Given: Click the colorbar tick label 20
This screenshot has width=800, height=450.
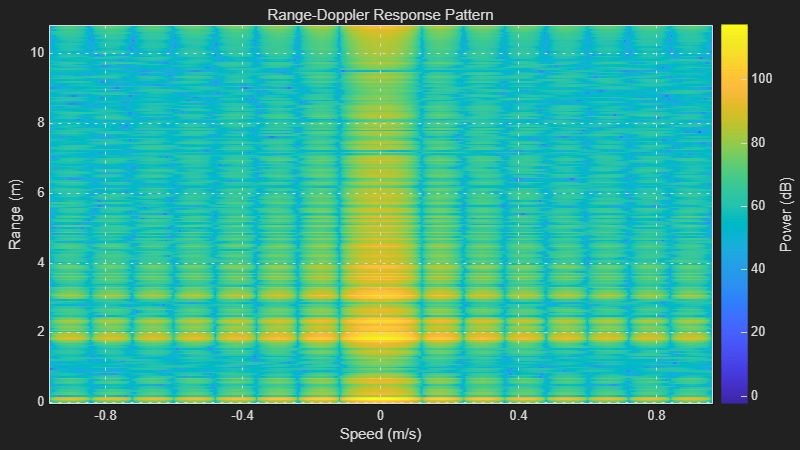Looking at the screenshot, I should [x=758, y=332].
